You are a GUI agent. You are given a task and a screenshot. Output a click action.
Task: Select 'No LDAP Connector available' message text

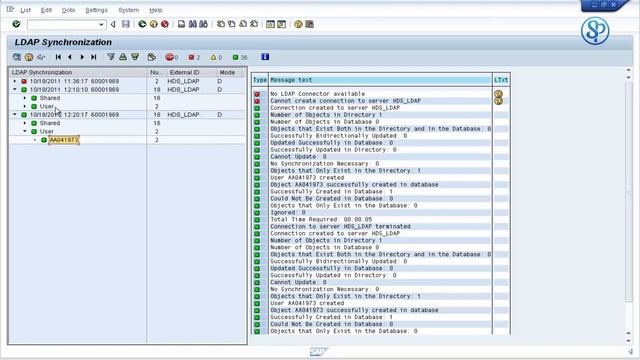click(318, 94)
